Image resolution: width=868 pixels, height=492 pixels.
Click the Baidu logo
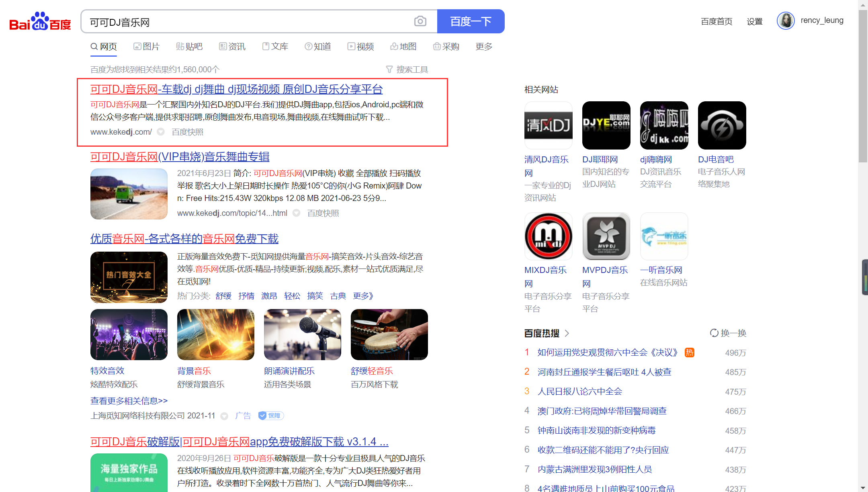[x=40, y=21]
